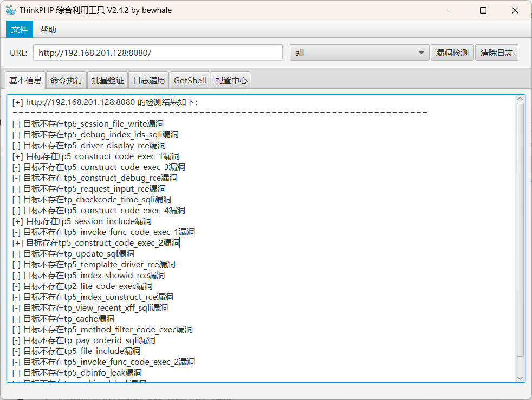Click the 清除日志 button
The image size is (532, 400).
click(x=496, y=53)
